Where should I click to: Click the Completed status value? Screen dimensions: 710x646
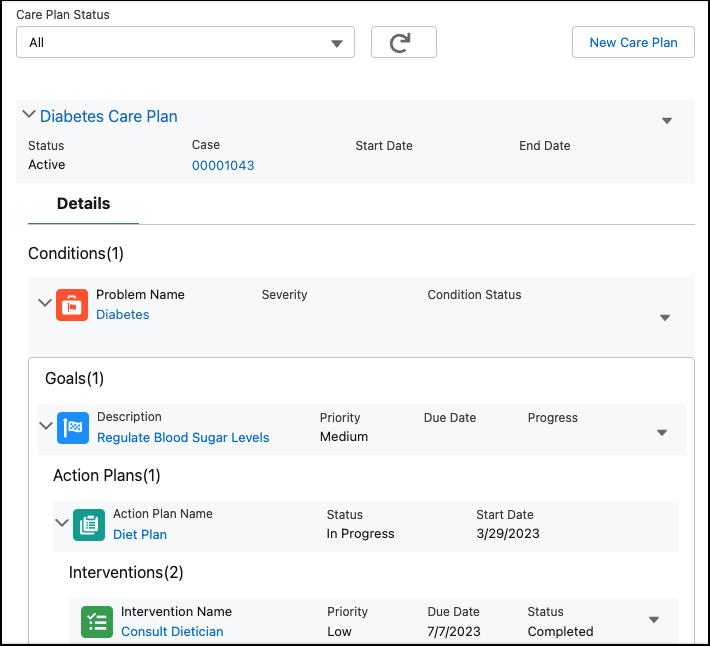tap(560, 631)
